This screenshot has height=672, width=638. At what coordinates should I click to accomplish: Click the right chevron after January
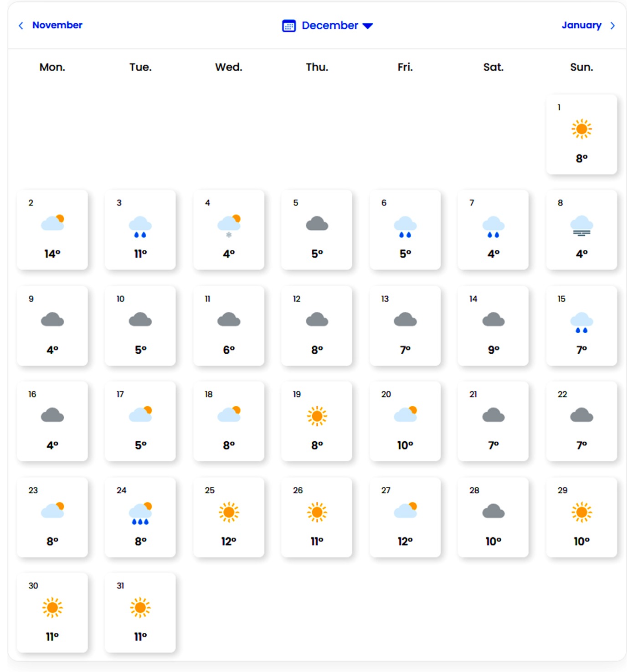tap(612, 26)
